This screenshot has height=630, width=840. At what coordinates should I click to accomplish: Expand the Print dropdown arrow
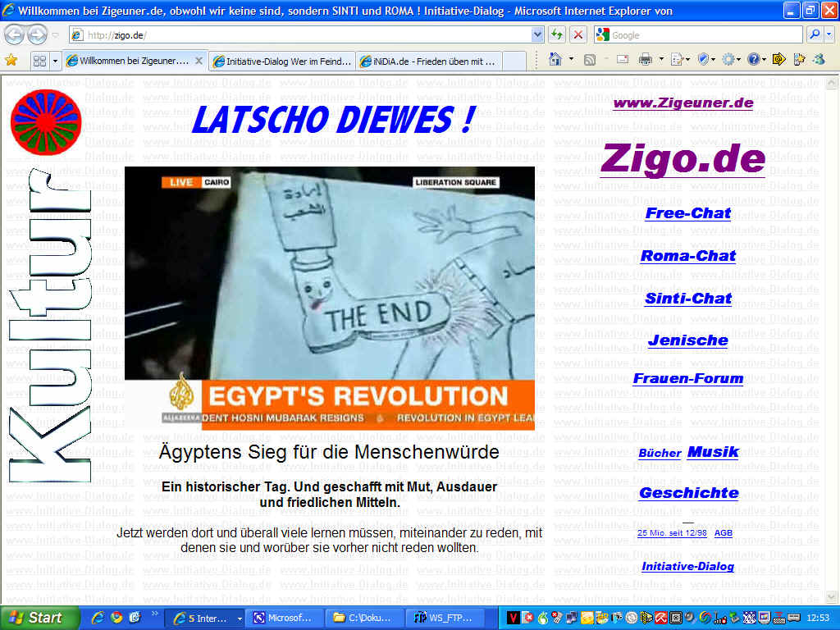click(x=661, y=59)
